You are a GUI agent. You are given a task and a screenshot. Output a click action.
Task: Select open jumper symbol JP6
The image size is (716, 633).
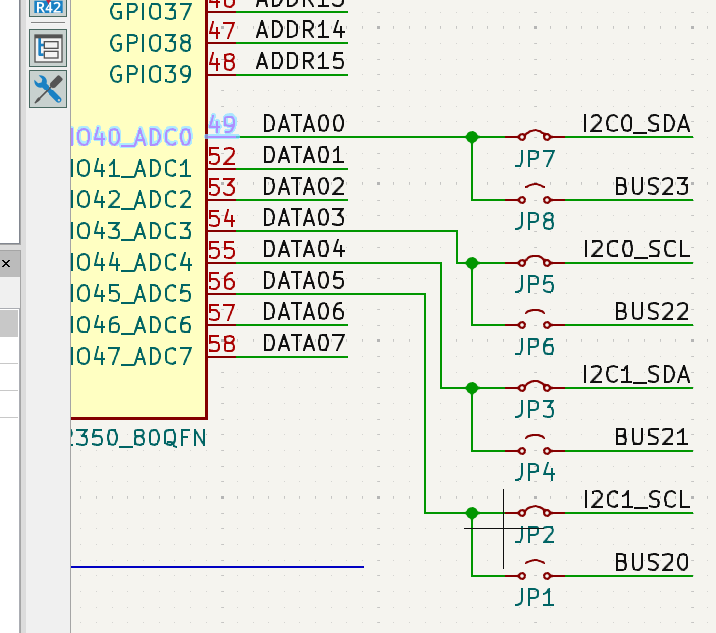click(535, 324)
